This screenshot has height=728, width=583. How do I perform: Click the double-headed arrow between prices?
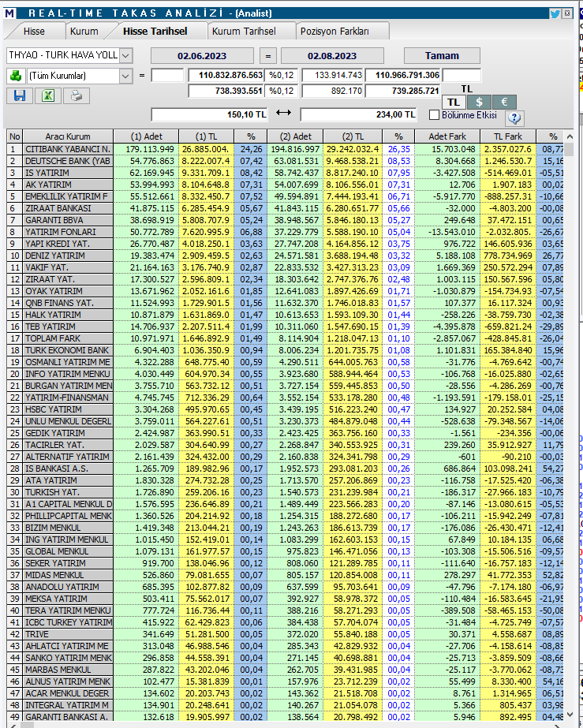(283, 112)
